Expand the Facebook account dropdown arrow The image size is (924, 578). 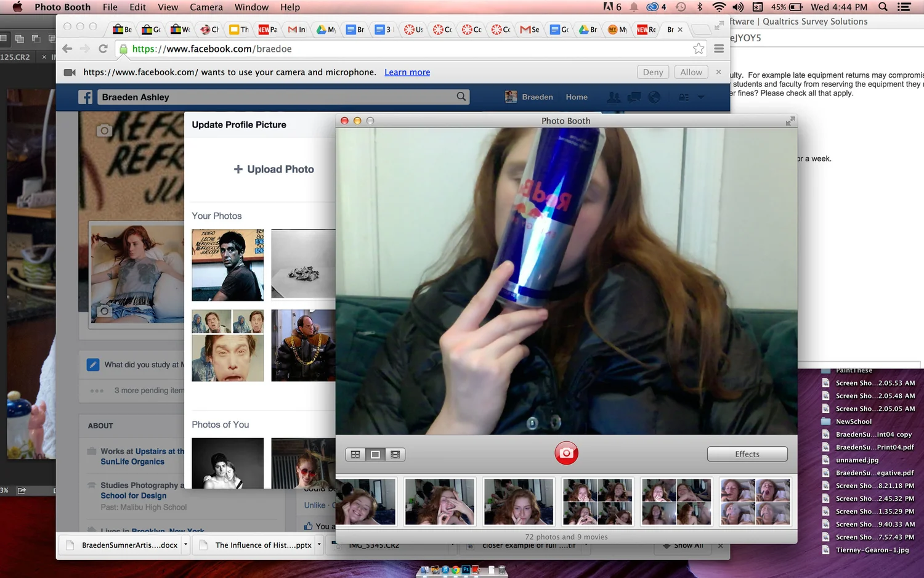click(701, 97)
